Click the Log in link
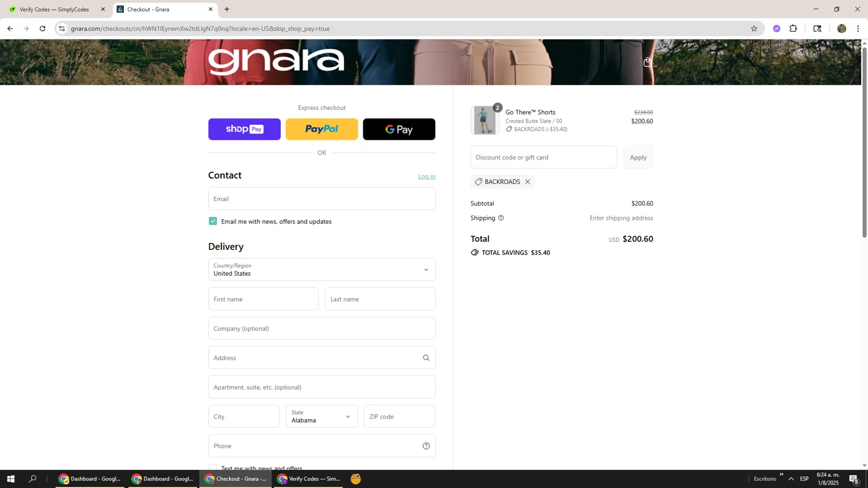This screenshot has width=868, height=488. tap(427, 176)
